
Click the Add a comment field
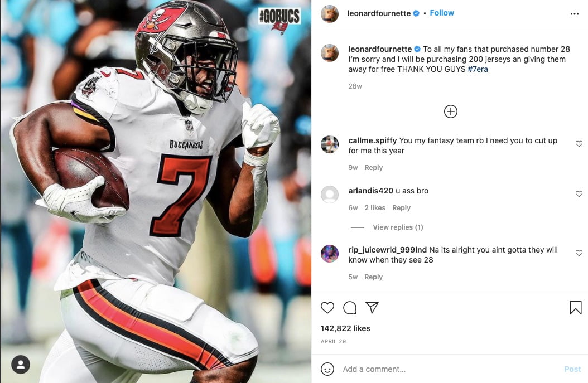[450, 369]
